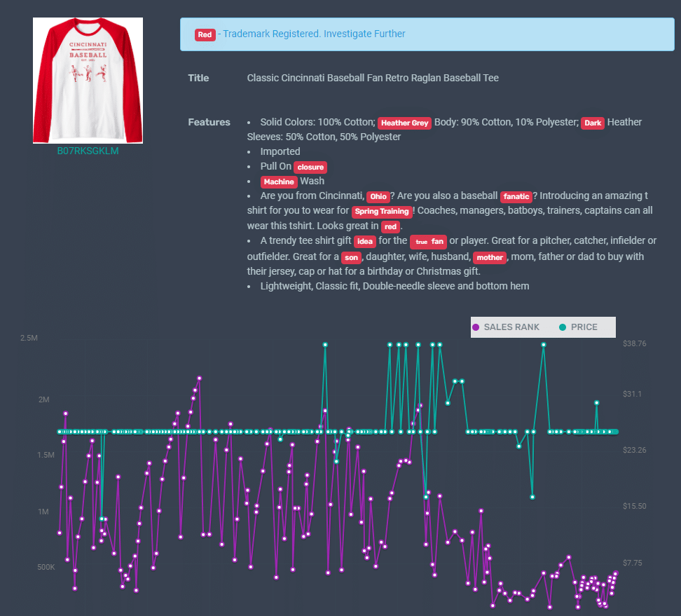Click the 'Lightweight, Classic fit' feature bullet
The height and width of the screenshot is (616, 681).
click(x=394, y=287)
